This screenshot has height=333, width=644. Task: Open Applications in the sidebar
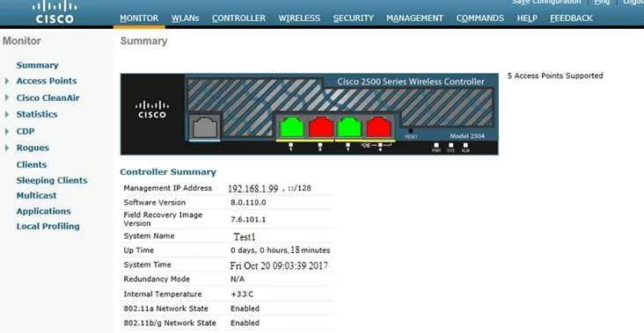43,211
